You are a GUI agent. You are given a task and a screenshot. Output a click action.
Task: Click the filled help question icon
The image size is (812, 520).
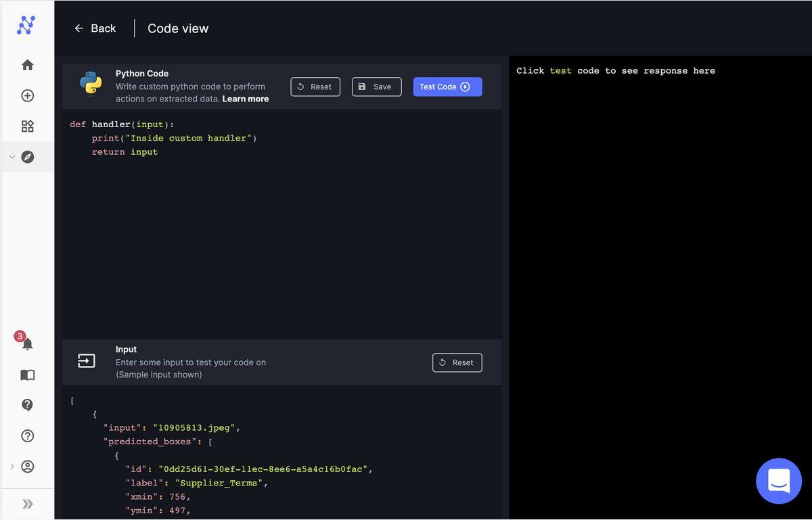tap(27, 405)
